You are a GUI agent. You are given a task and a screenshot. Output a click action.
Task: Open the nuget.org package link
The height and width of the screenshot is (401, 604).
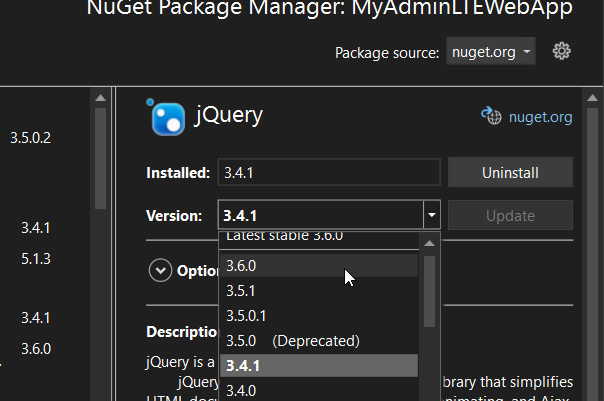[540, 117]
